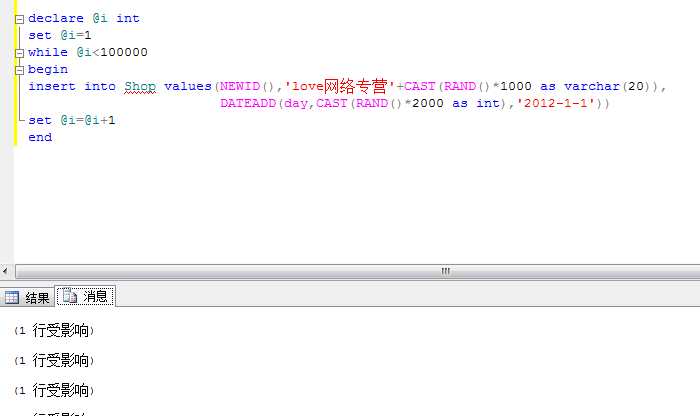
Task: Click 'int' in the declare line
Action: click(128, 18)
